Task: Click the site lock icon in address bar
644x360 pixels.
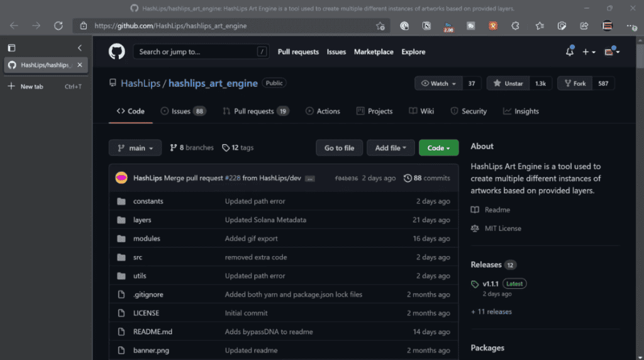Action: pos(84,25)
